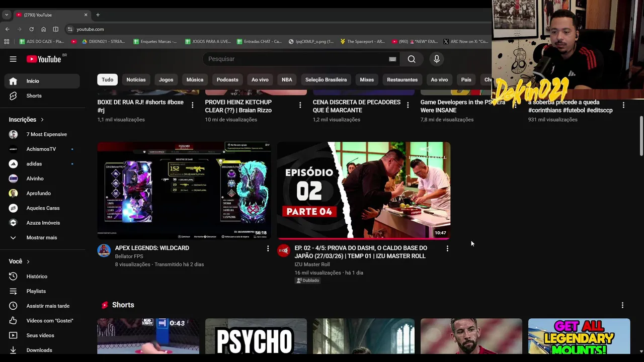Select Seleção Brasileira filter chip
Screen dimensions: 644x362
(326, 79)
